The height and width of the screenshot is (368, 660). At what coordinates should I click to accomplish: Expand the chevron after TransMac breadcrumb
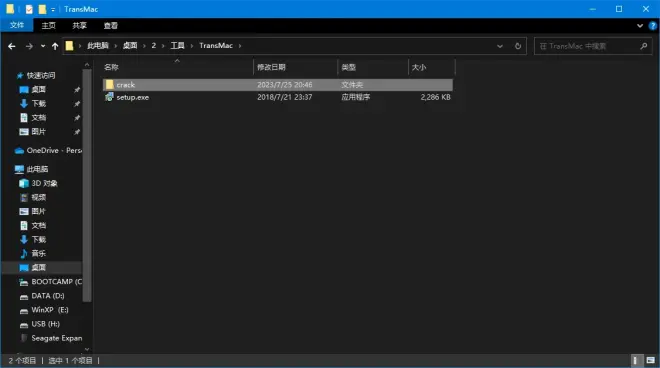(x=240, y=45)
